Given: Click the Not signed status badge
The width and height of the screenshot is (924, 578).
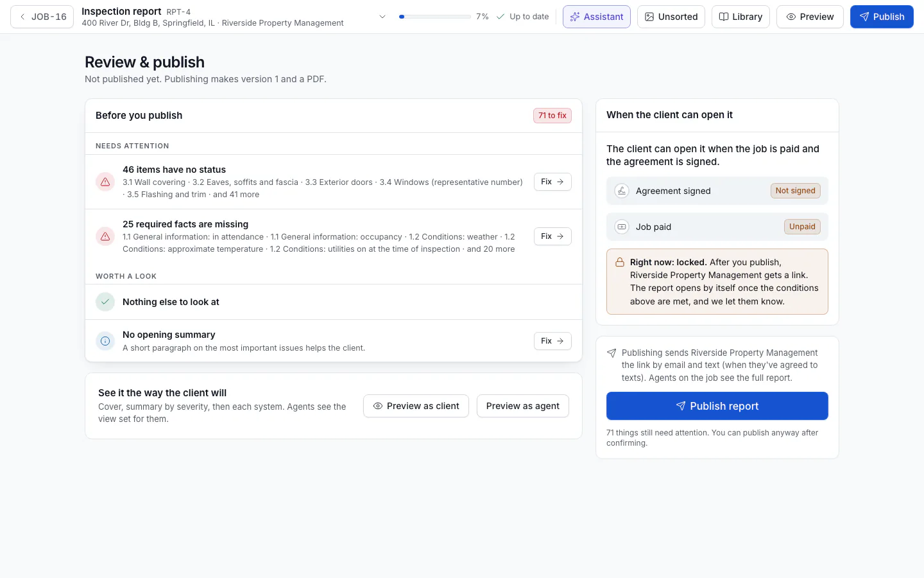Looking at the screenshot, I should coord(795,191).
